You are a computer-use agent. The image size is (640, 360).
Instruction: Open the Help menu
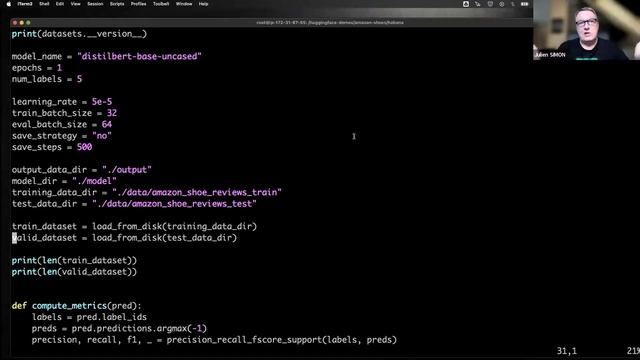[x=203, y=4]
